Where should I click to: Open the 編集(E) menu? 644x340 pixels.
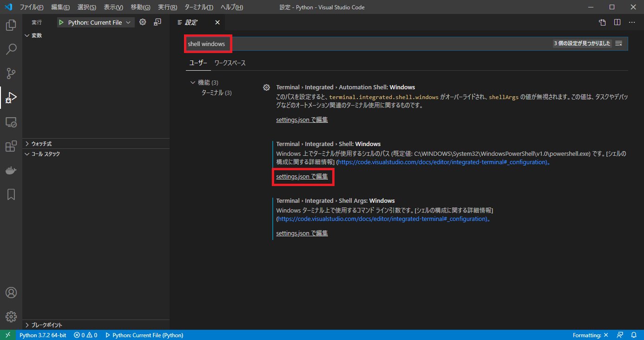tap(60, 7)
